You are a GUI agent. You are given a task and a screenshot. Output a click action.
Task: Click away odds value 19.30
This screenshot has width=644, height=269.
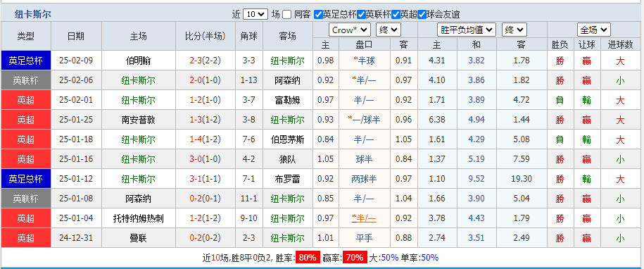pyautogui.click(x=522, y=179)
